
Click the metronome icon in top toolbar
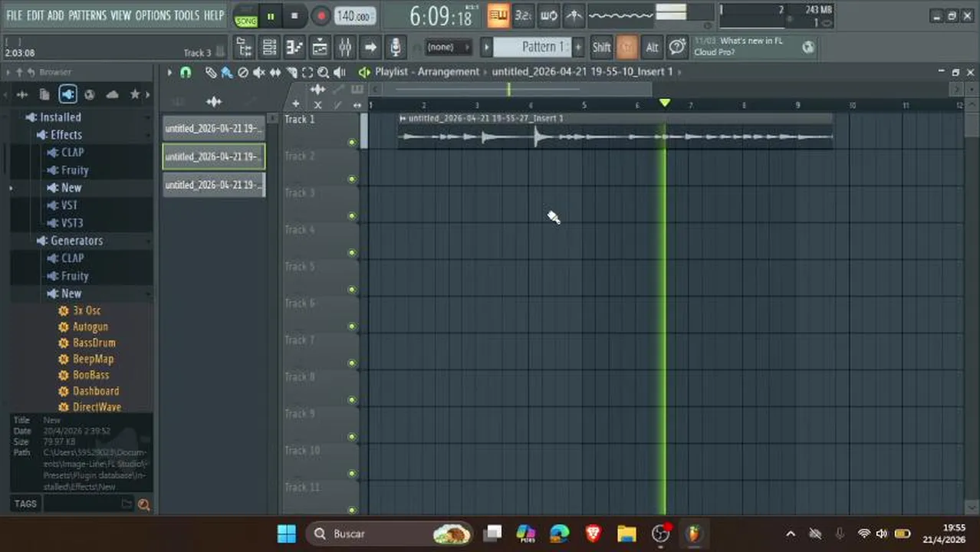pos(574,15)
